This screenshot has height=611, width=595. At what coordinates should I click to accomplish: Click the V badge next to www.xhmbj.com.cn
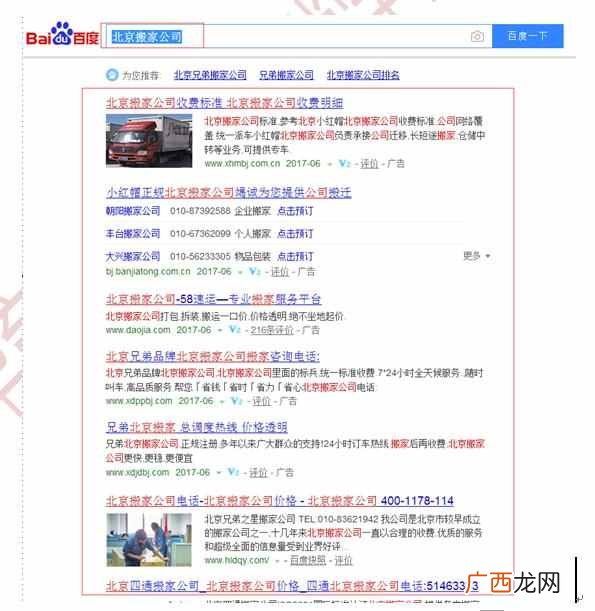point(344,164)
